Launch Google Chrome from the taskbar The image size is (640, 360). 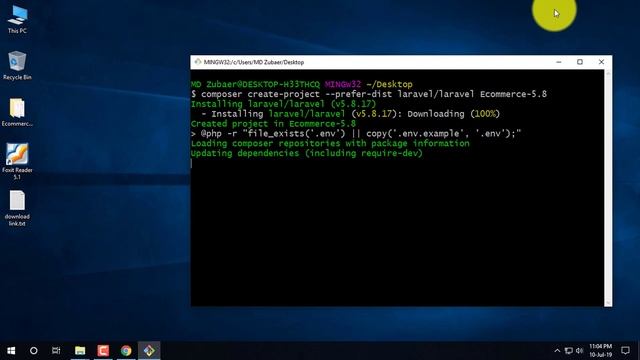pyautogui.click(x=126, y=351)
